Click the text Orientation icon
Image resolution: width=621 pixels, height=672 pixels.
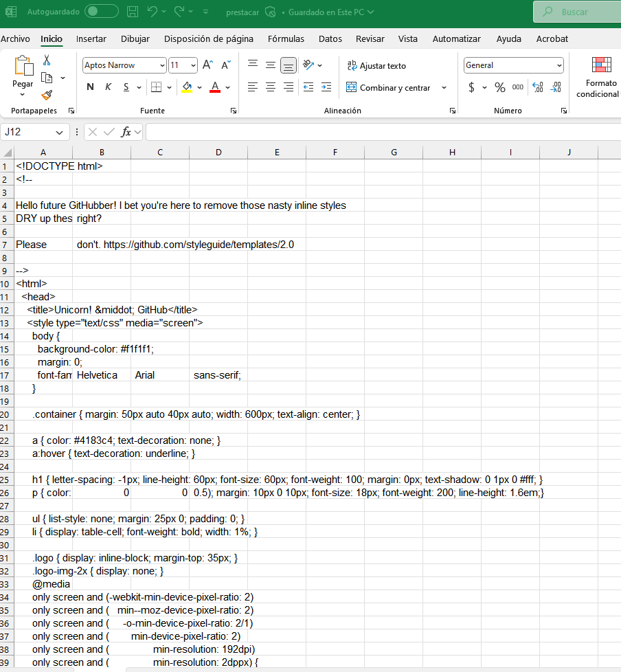308,65
